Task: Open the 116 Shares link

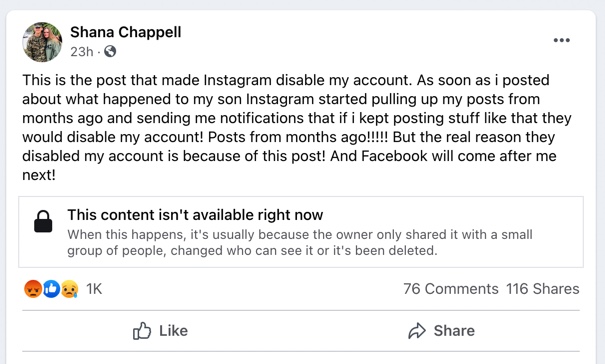Action: click(x=542, y=289)
